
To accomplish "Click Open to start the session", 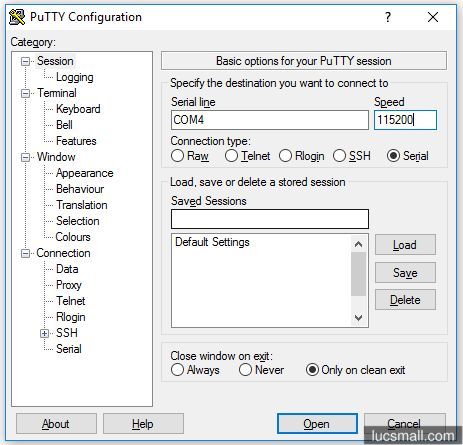I will pyautogui.click(x=317, y=424).
